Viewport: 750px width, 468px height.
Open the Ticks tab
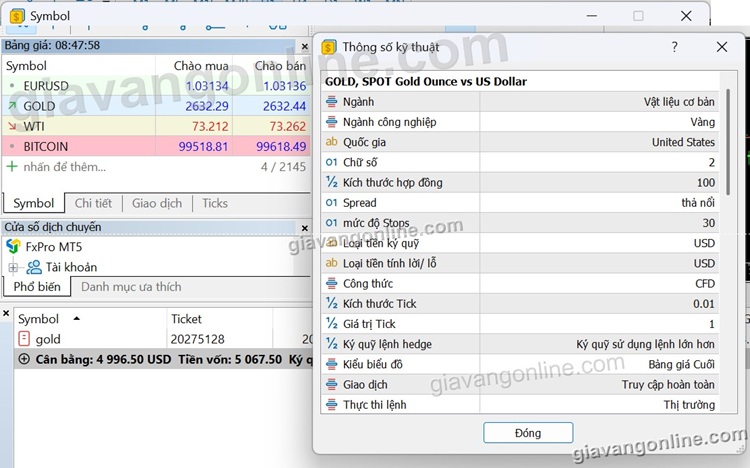pos(214,203)
